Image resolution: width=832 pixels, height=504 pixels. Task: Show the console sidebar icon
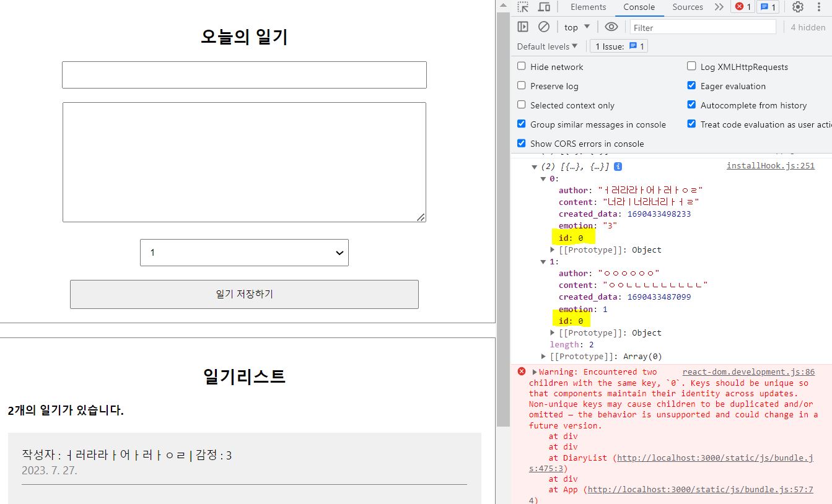coord(523,27)
